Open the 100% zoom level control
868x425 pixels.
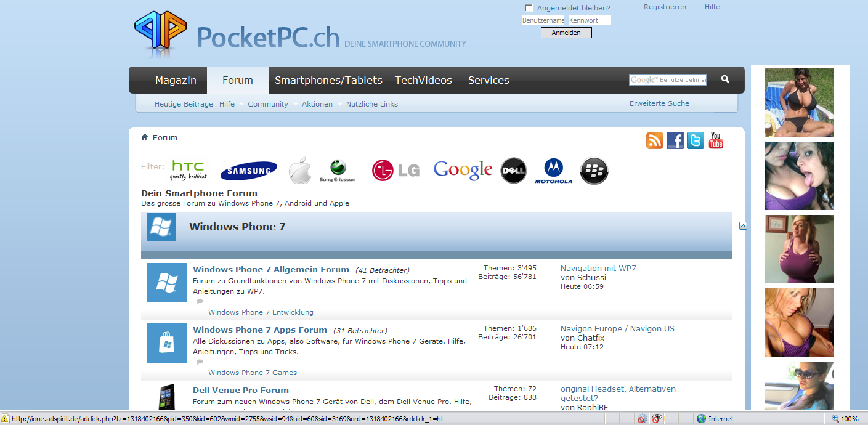(845, 419)
